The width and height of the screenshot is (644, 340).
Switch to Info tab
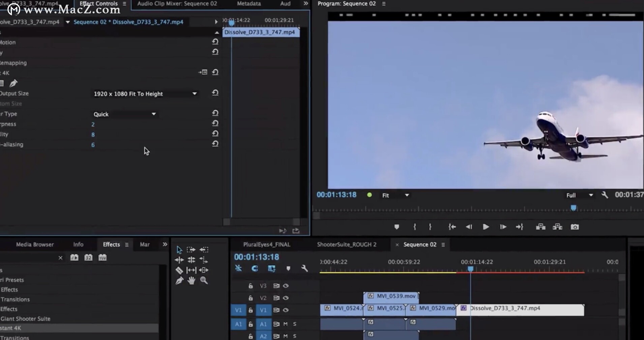tap(78, 245)
